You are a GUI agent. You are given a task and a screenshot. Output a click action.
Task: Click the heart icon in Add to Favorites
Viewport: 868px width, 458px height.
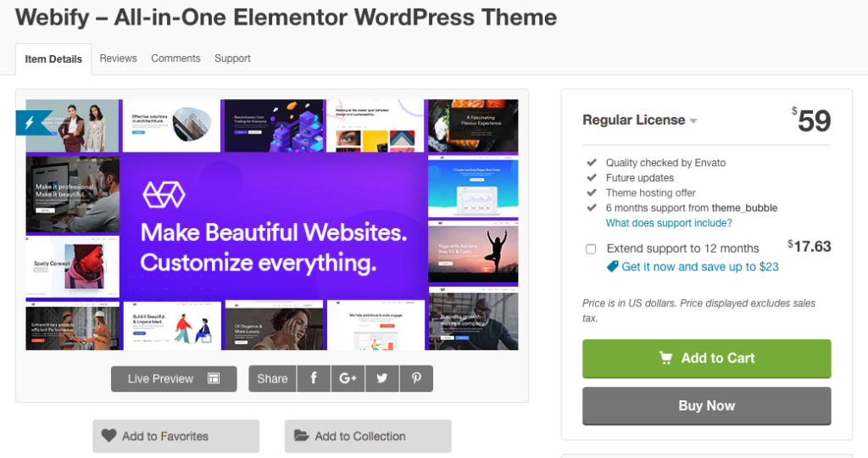[x=108, y=436]
